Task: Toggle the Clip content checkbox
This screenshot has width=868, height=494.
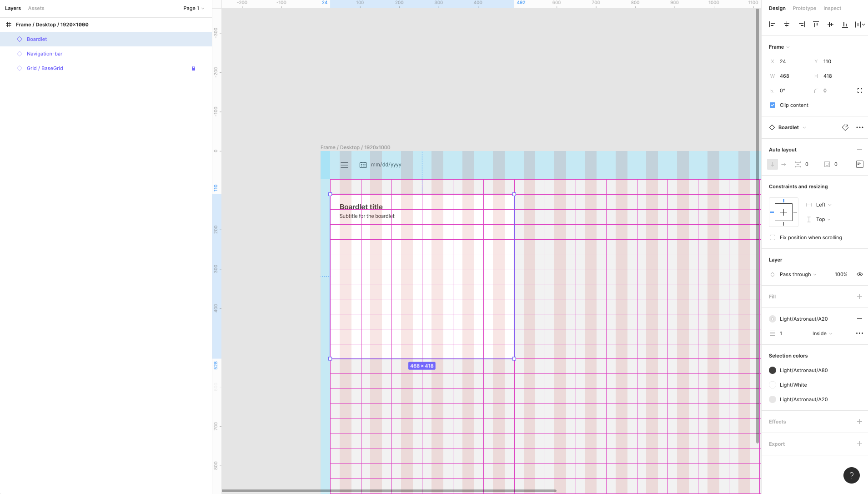Action: (x=773, y=105)
